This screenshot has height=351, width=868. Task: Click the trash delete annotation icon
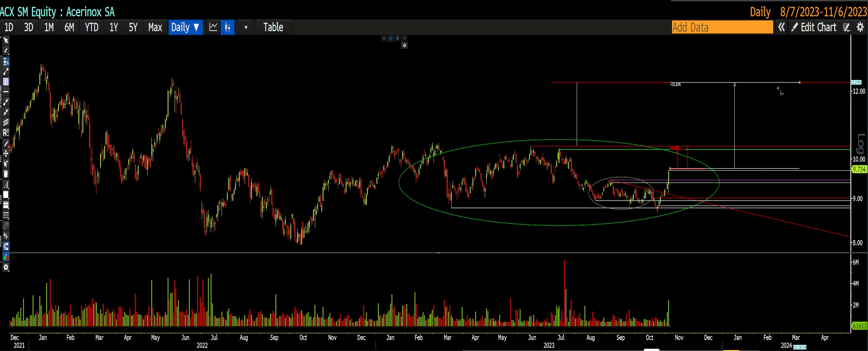[x=6, y=174]
